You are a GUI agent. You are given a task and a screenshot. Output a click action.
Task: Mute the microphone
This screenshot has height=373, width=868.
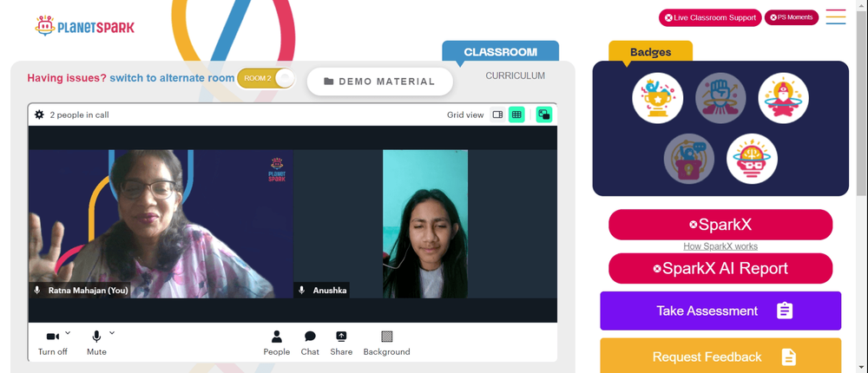pyautogui.click(x=96, y=344)
